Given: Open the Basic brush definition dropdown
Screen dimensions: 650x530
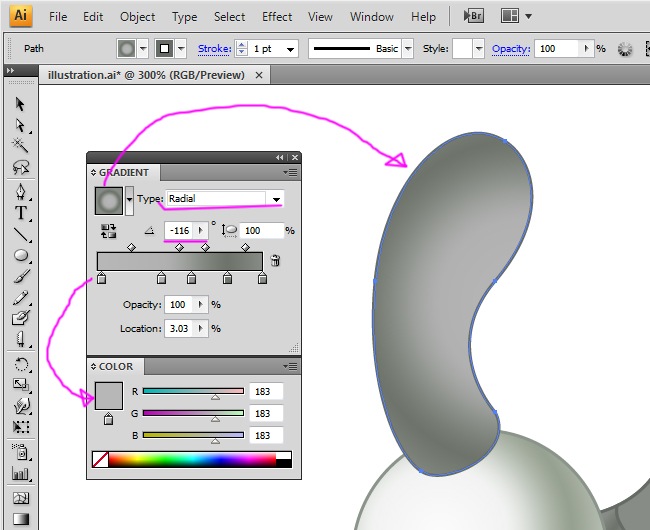Looking at the screenshot, I should 408,49.
